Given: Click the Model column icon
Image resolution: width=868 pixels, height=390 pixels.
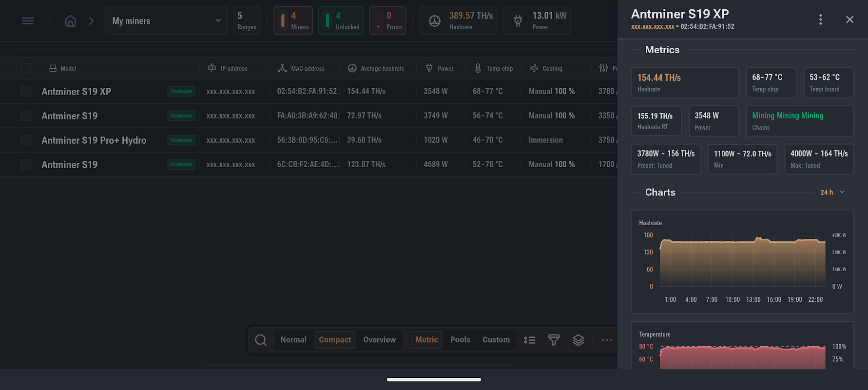Looking at the screenshot, I should tap(53, 68).
